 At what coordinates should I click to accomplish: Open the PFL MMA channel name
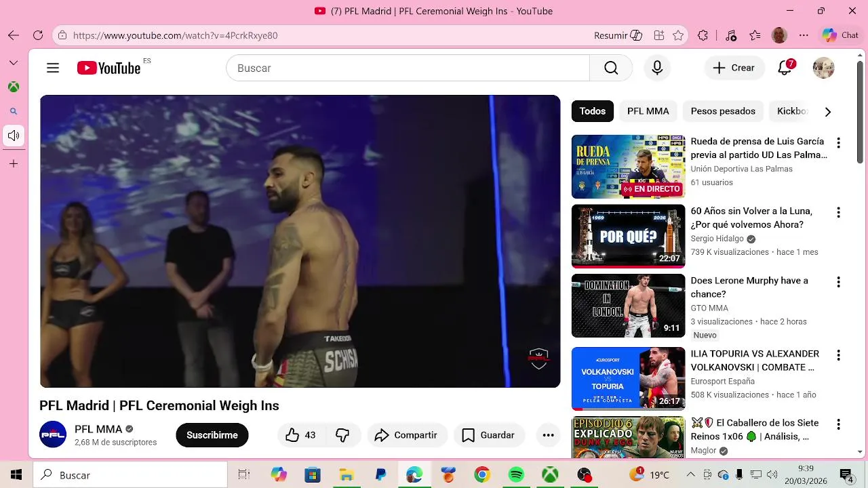pos(98,429)
